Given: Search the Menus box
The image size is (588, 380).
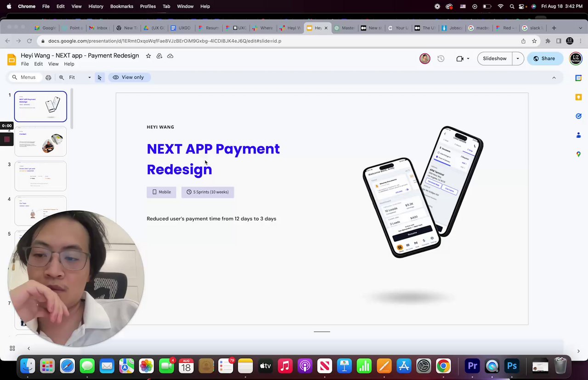Looking at the screenshot, I should coord(24,77).
